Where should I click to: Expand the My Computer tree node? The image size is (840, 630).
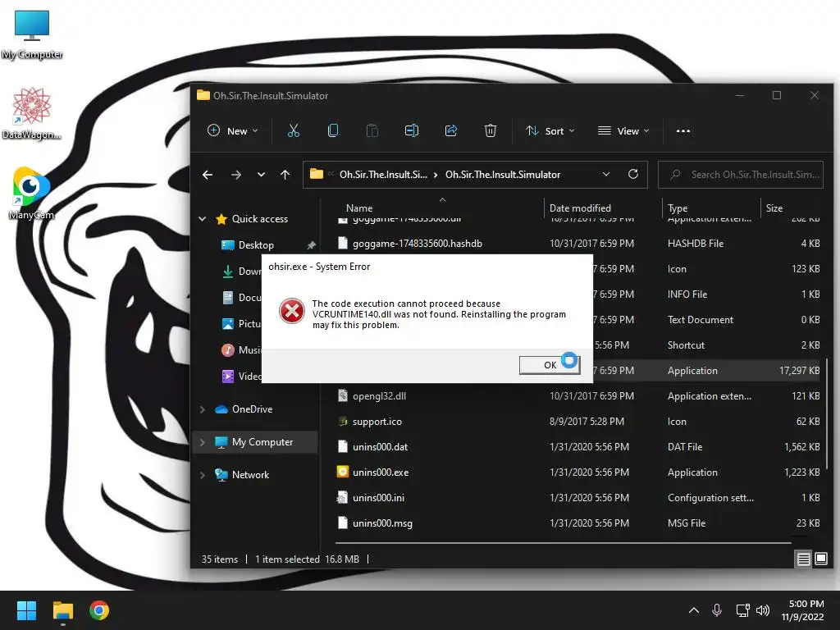(x=203, y=442)
